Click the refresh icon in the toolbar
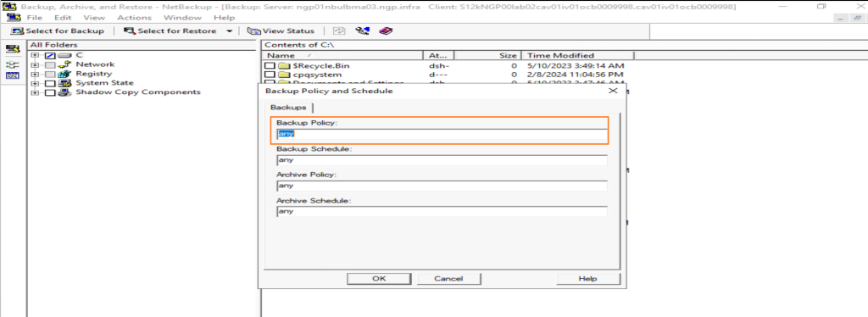The width and height of the screenshot is (868, 317). 339,31
